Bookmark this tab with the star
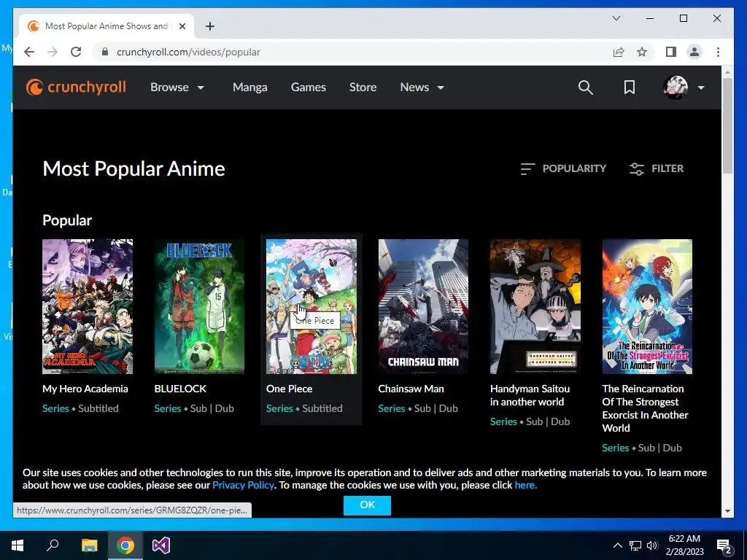747x560 pixels. tap(642, 52)
